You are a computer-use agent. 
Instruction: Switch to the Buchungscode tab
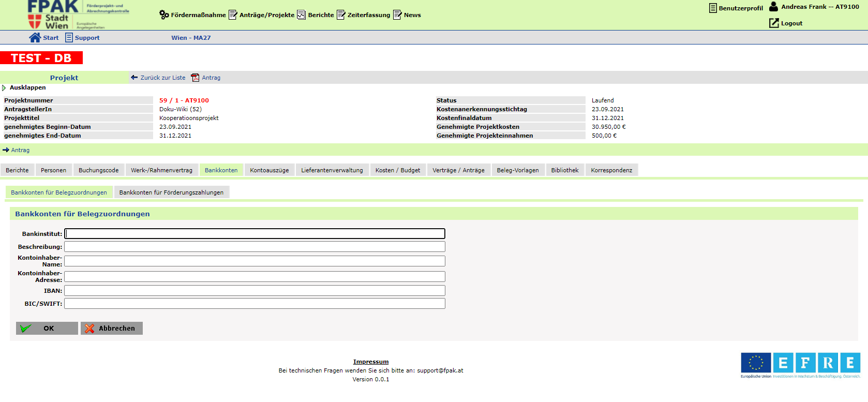point(98,170)
